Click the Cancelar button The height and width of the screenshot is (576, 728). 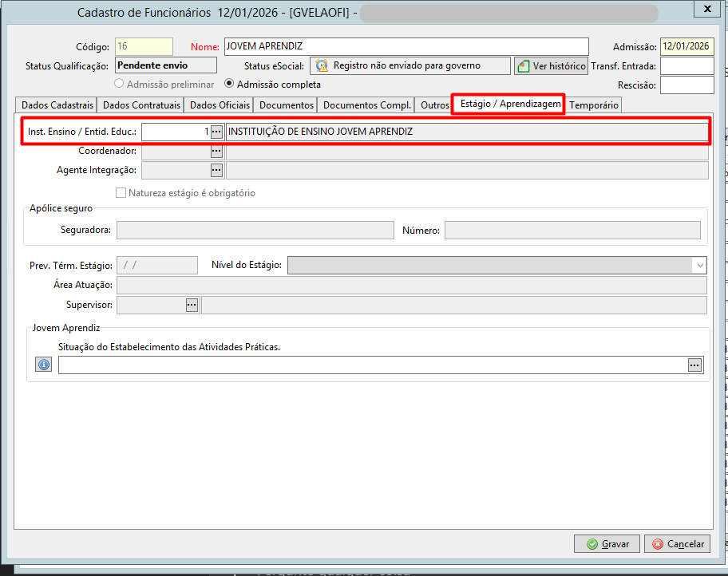click(678, 543)
